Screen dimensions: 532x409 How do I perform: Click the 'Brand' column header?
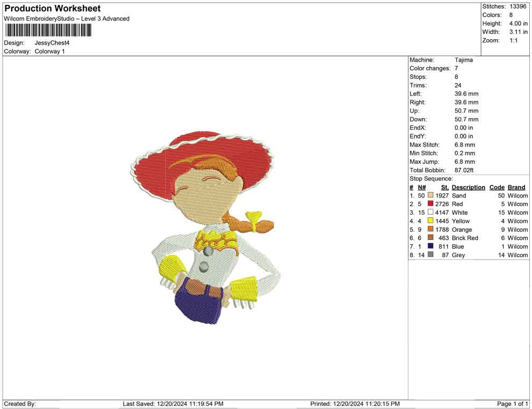516,187
